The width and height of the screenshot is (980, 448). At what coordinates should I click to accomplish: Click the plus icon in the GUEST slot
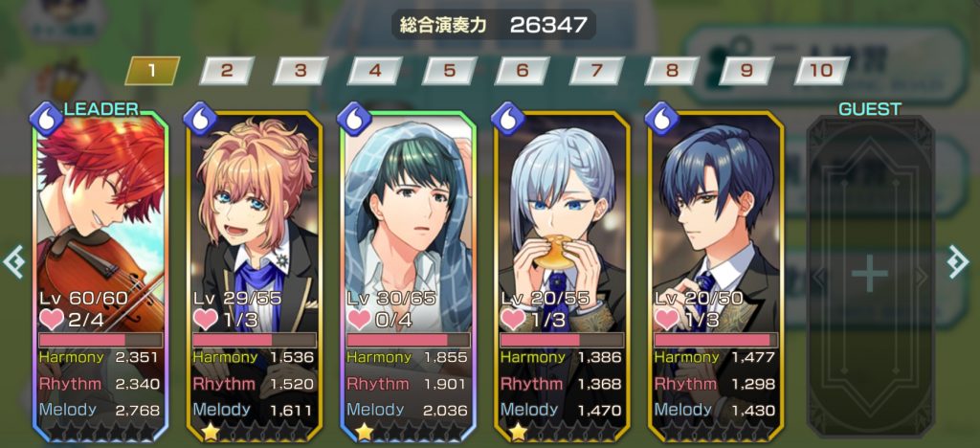click(x=870, y=275)
